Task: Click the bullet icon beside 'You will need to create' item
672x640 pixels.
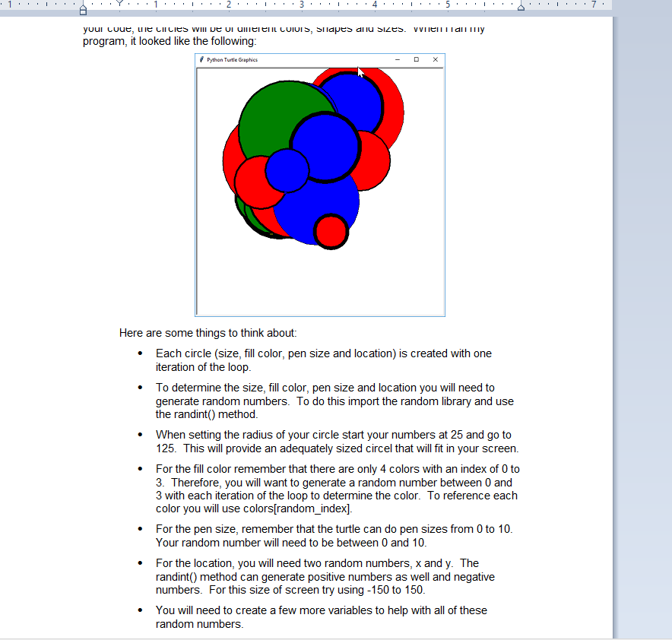Action: coord(140,611)
